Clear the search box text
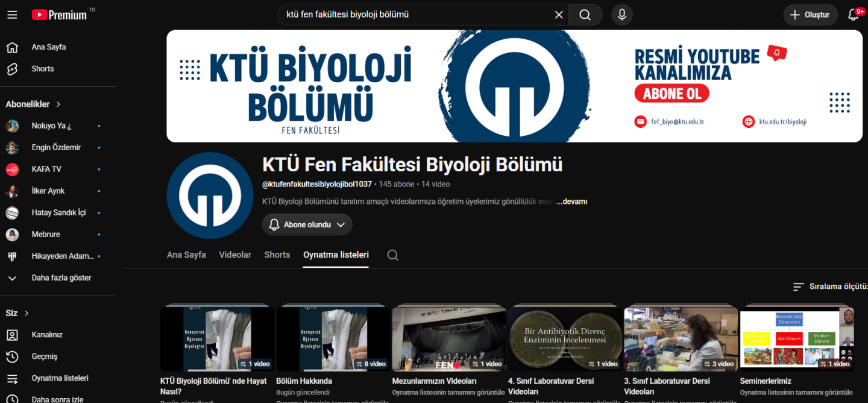This screenshot has width=868, height=403. 559,14
